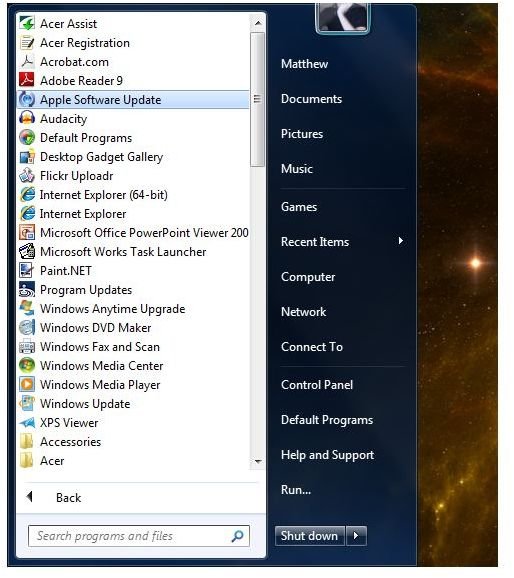This screenshot has width=514, height=578.
Task: Open Help and Support
Action: (327, 455)
